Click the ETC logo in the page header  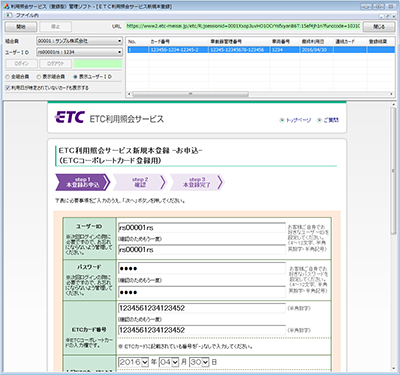click(70, 117)
